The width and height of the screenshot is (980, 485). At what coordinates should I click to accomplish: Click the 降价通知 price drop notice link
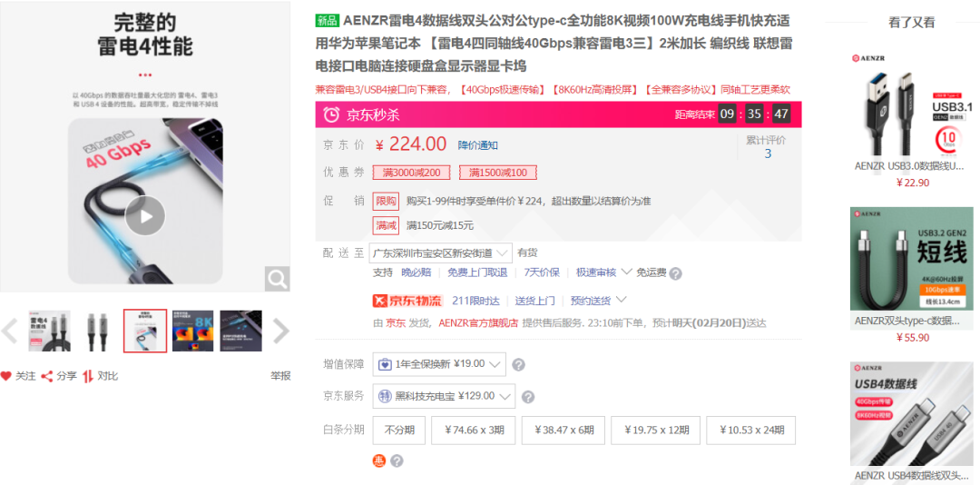477,145
